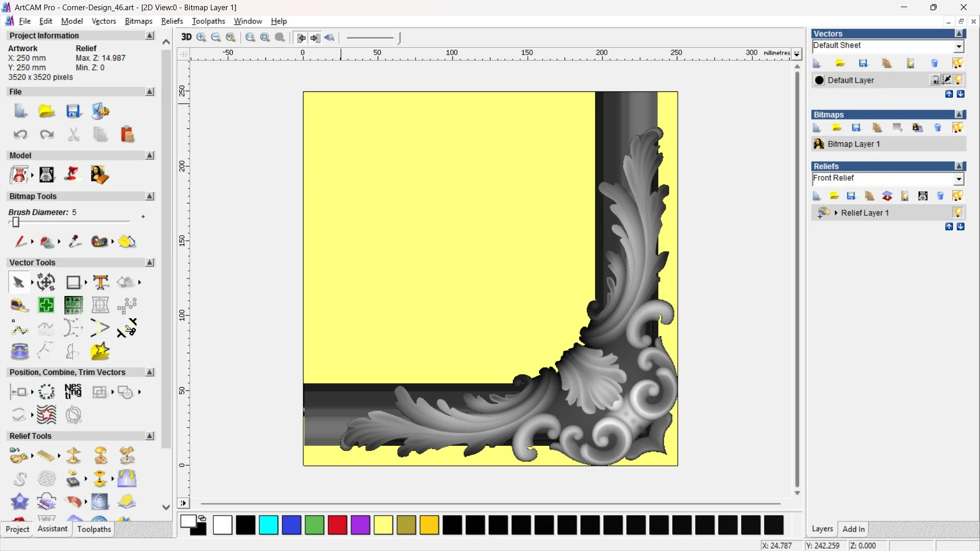
Task: Open the Reliefs menu
Action: (x=172, y=21)
